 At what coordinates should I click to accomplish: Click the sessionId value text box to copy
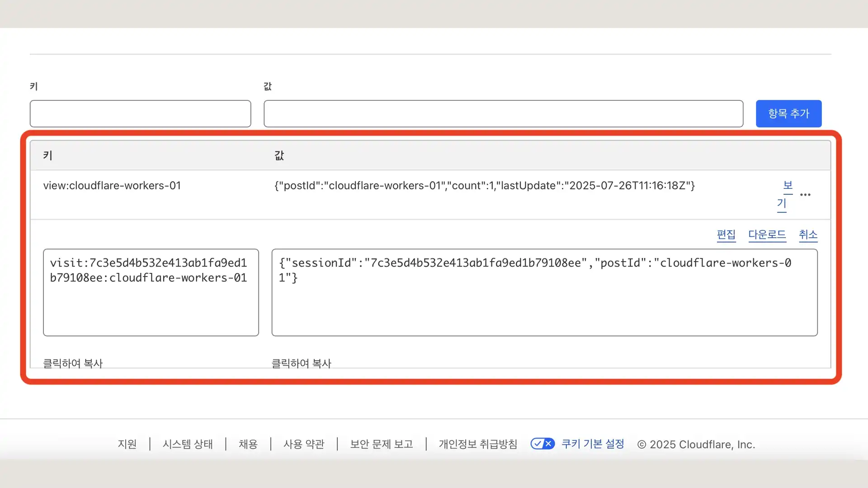click(x=544, y=292)
